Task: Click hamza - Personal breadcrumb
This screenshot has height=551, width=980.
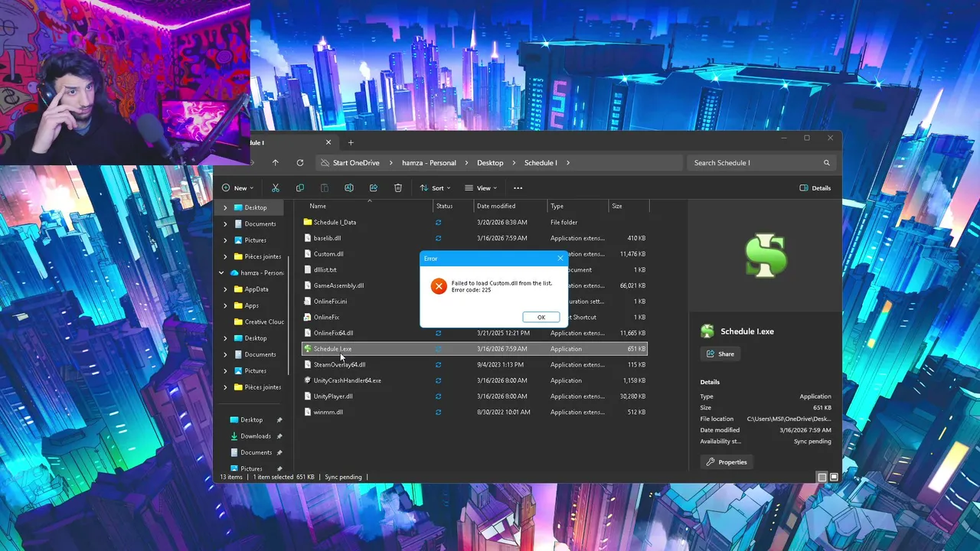Action: pos(429,162)
